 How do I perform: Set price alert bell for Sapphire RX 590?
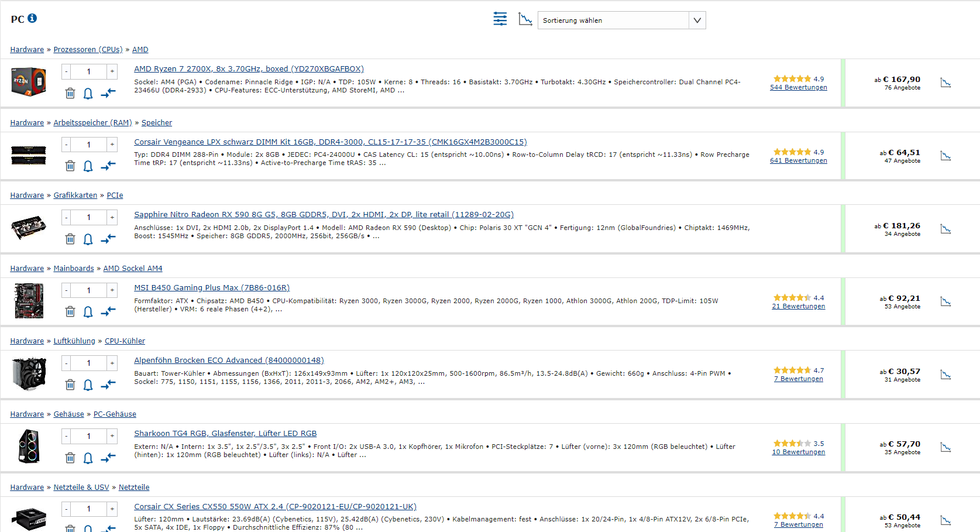[88, 239]
